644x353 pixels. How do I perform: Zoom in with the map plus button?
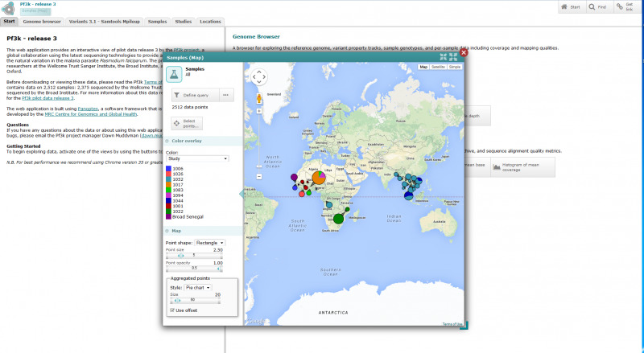259,111
